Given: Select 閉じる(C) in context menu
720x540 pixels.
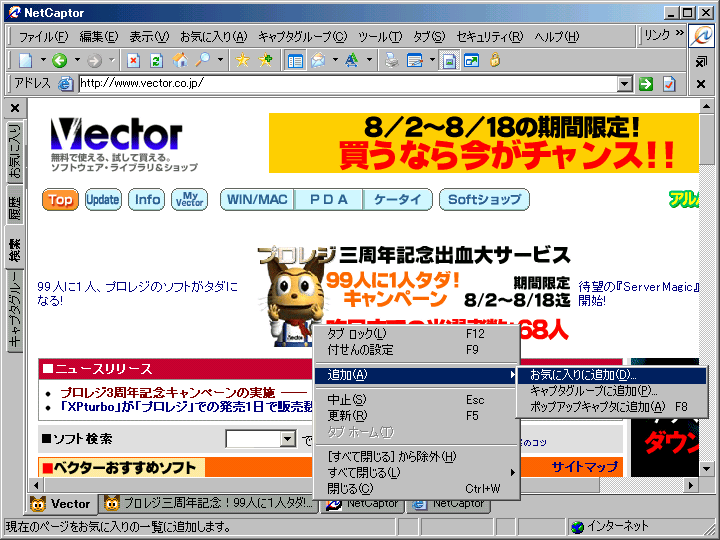Looking at the screenshot, I should (416, 489).
